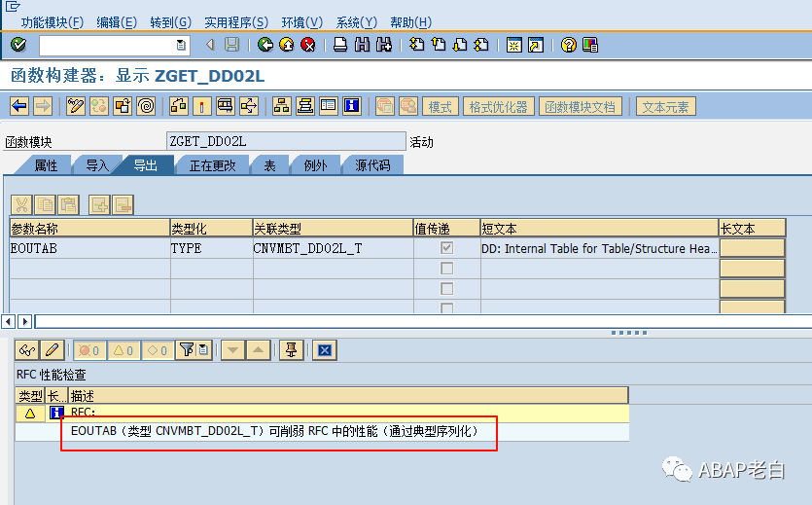The width and height of the screenshot is (812, 505).
Task: Toggle pass-by-value checkbox for EOUTAB
Action: (446, 248)
